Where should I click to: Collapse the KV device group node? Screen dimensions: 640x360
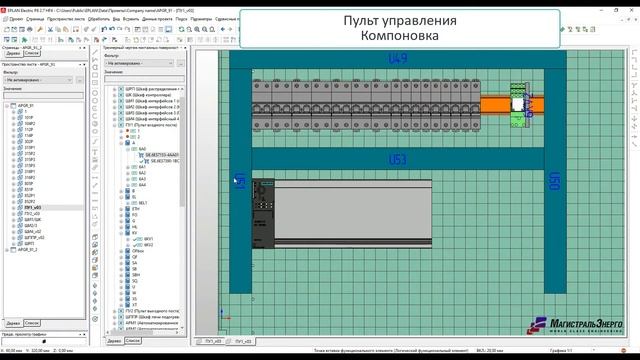click(x=121, y=233)
